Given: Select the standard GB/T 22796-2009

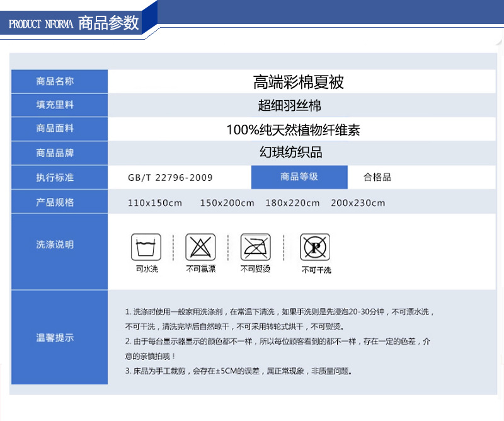Looking at the screenshot, I should tap(170, 178).
